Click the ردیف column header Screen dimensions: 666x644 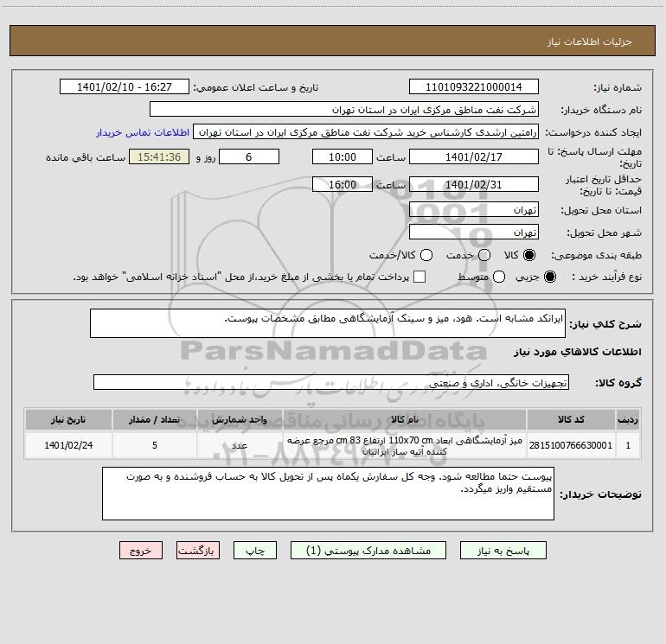click(628, 419)
